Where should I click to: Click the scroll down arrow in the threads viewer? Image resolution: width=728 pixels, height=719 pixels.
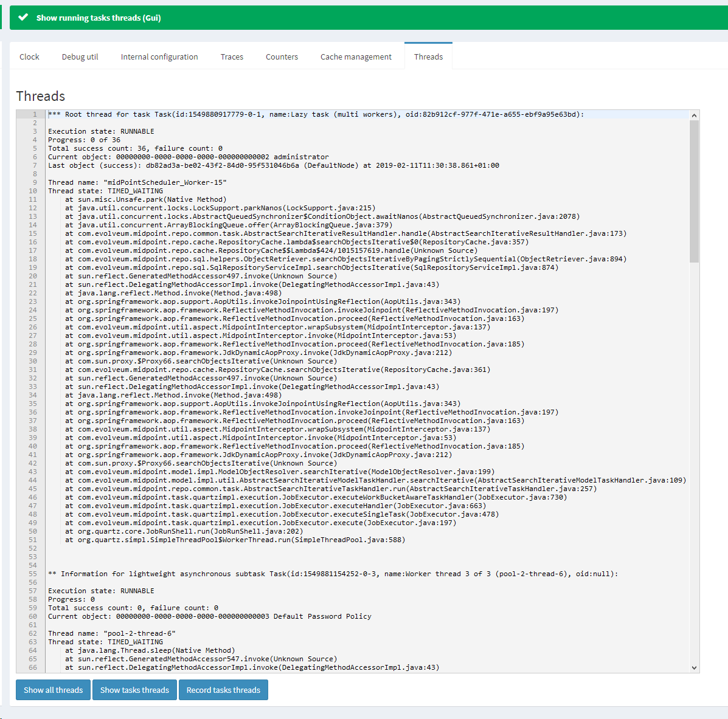[x=694, y=667]
